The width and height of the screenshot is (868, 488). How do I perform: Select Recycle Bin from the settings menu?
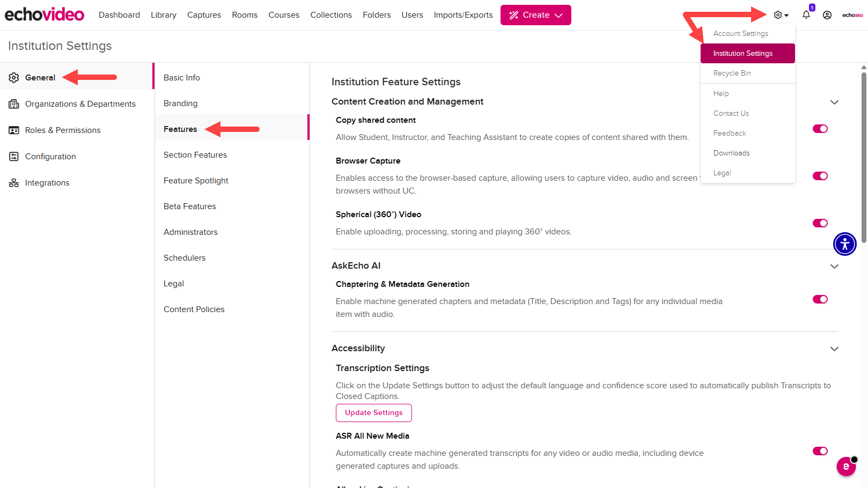coord(732,73)
